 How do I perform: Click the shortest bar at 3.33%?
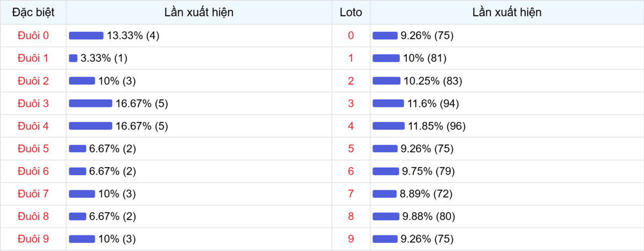pos(73,58)
